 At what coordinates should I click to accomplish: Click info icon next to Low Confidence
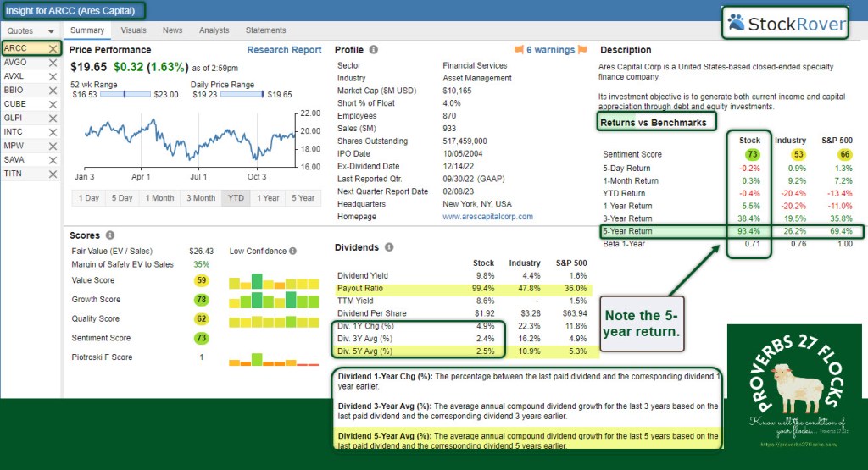[293, 251]
